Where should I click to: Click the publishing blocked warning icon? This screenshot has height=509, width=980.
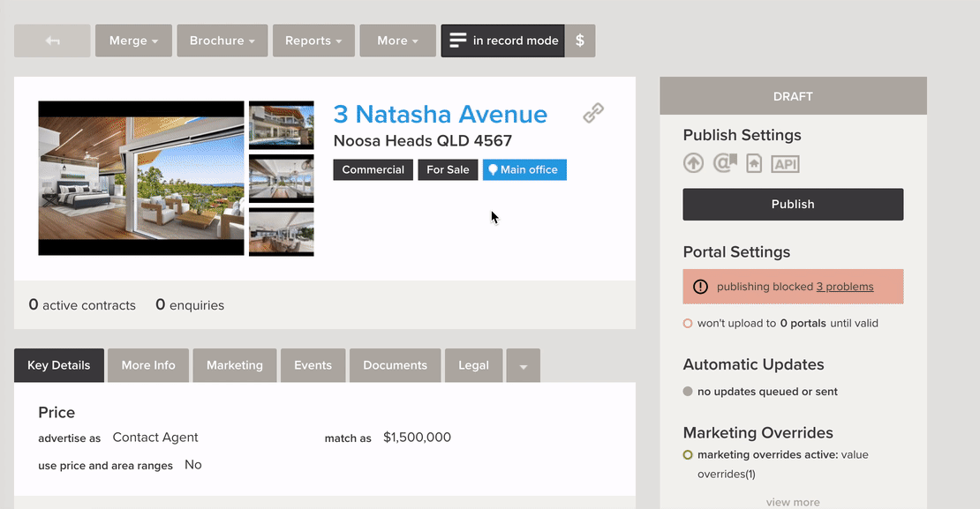pos(700,287)
